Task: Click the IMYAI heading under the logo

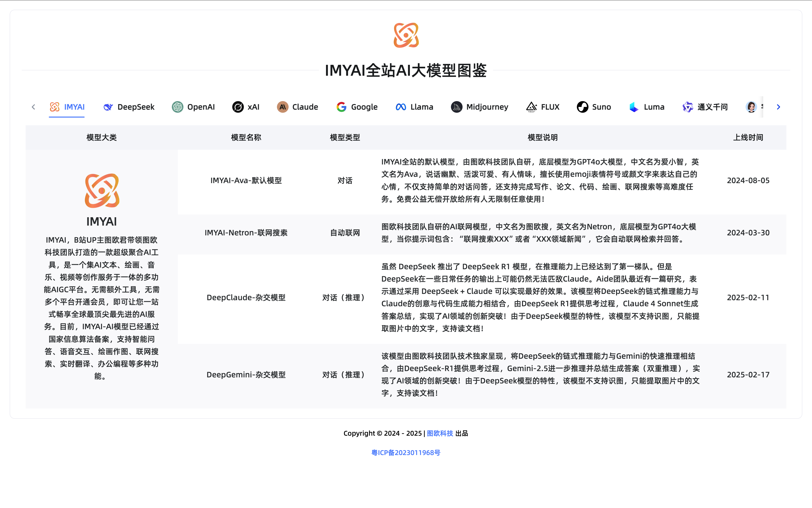Action: [102, 222]
